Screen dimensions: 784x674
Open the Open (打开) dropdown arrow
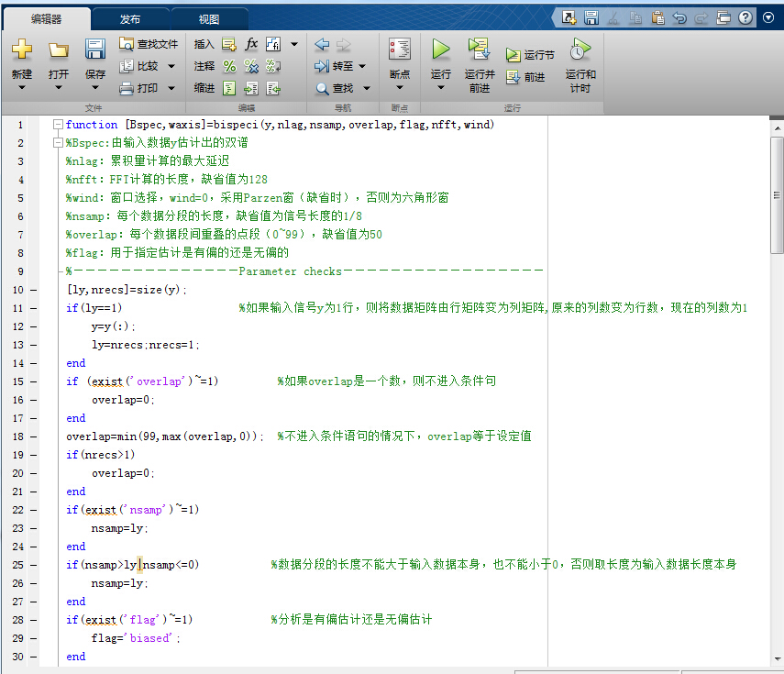point(59,87)
